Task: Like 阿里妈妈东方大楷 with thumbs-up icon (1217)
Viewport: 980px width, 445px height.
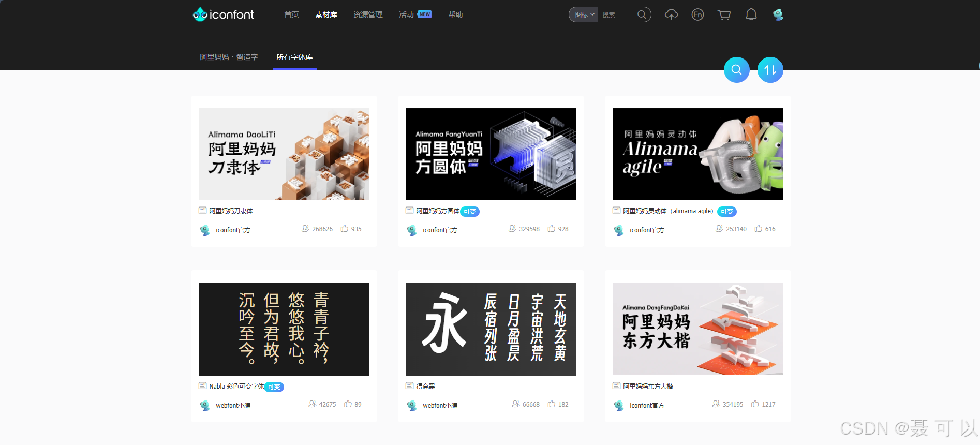Action: click(755, 404)
